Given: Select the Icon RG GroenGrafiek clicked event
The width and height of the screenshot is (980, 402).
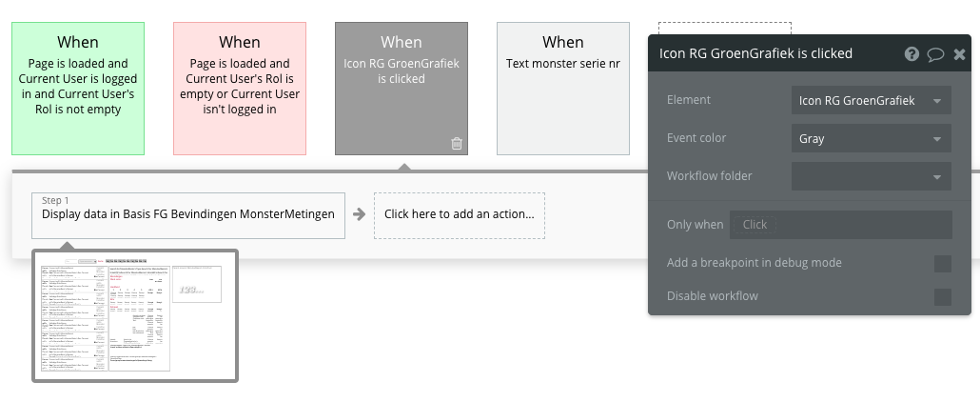Looking at the screenshot, I should tap(402, 89).
